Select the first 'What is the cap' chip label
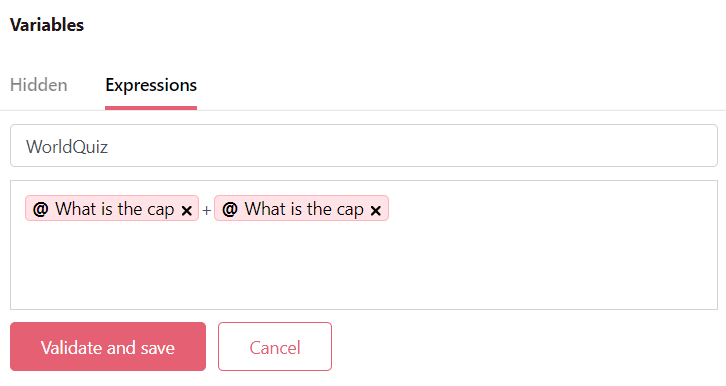Screen dimensions: 726x386 [114, 209]
